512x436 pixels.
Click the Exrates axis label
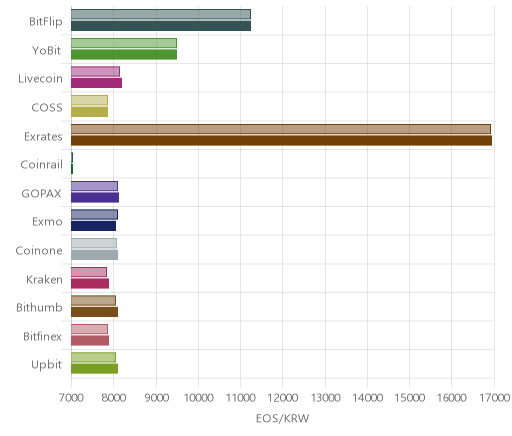tap(43, 136)
